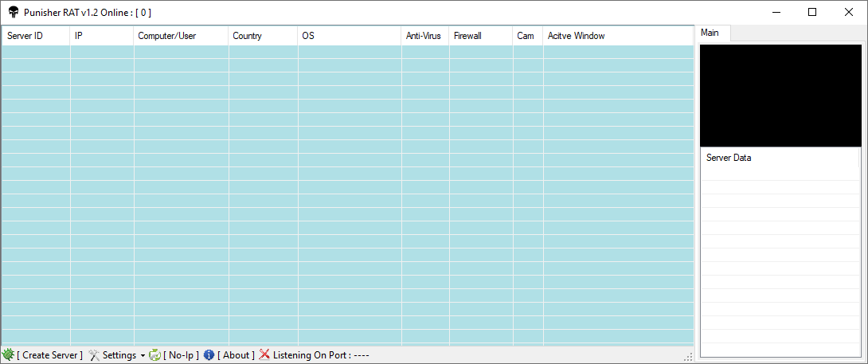Image resolution: width=868 pixels, height=364 pixels.
Task: Click the green bug Create Server icon
Action: coord(9,355)
